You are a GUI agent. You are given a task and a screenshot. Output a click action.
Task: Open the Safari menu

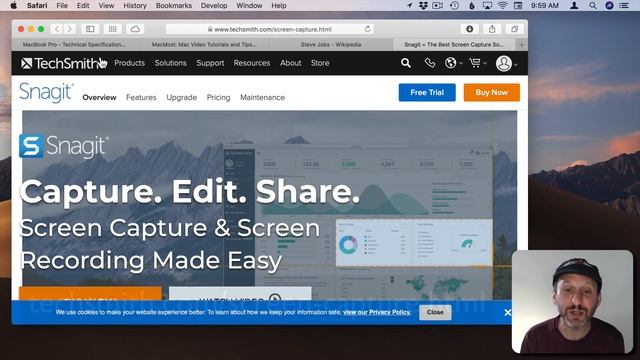tap(37, 5)
